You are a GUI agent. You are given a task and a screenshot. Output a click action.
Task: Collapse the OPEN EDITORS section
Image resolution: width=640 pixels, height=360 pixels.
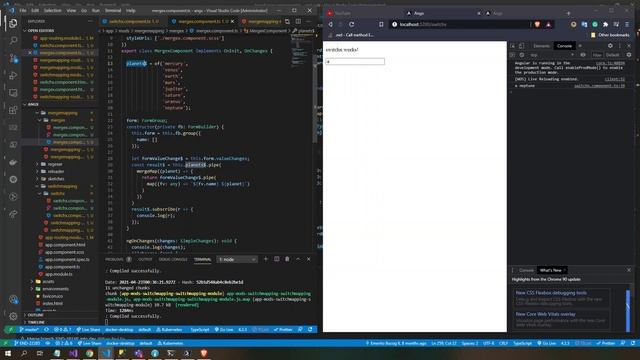coord(41,31)
